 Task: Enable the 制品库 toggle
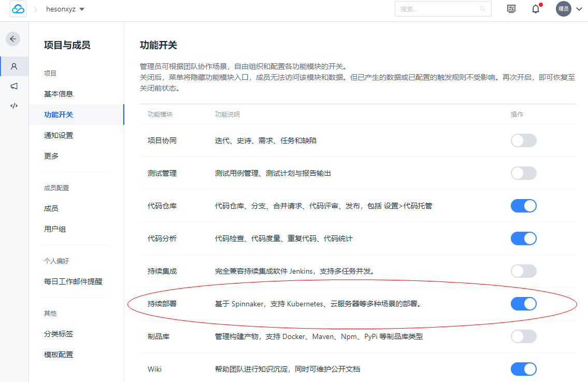point(523,336)
